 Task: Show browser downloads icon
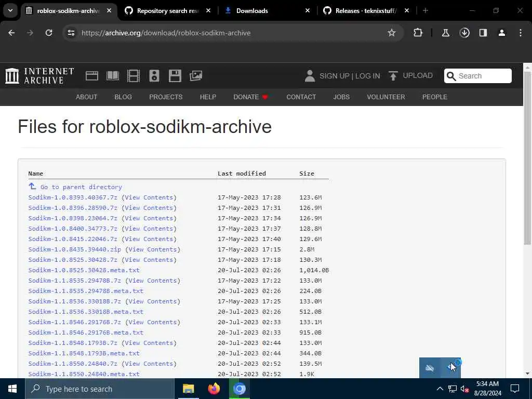(x=464, y=33)
